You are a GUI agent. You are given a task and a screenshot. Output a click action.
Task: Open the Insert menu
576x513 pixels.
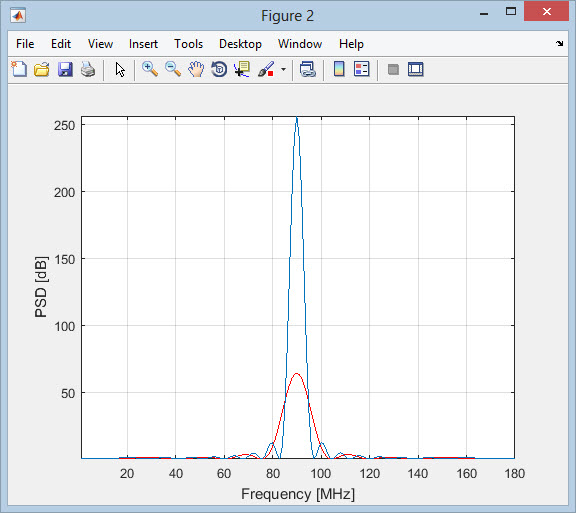point(143,44)
